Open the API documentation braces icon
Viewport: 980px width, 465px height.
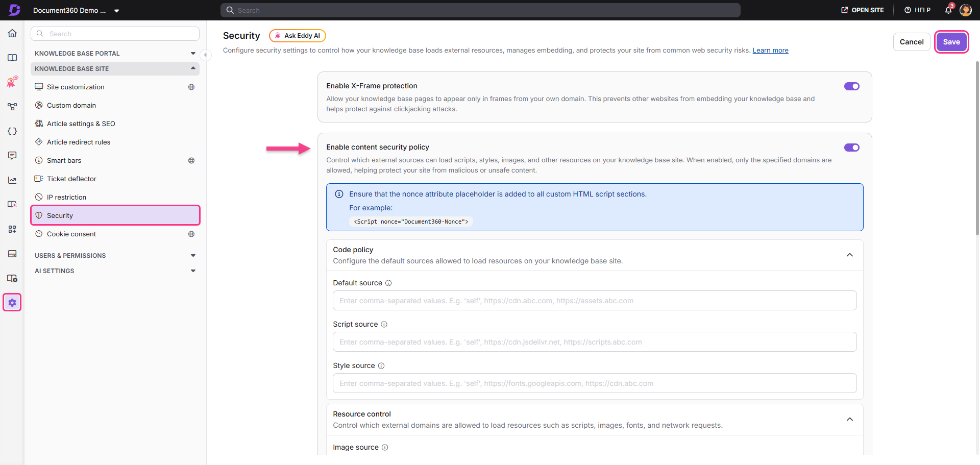coord(12,131)
